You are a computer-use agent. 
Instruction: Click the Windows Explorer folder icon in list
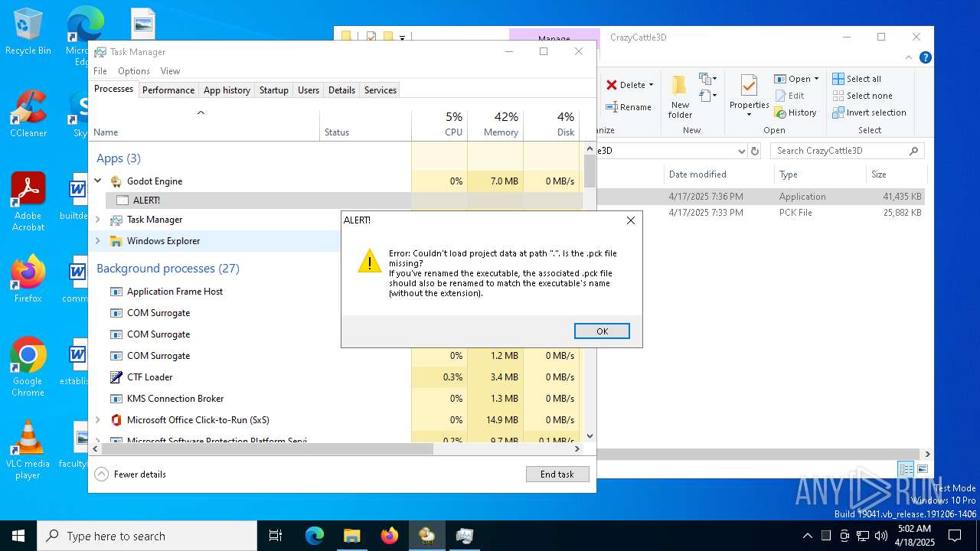click(x=116, y=241)
